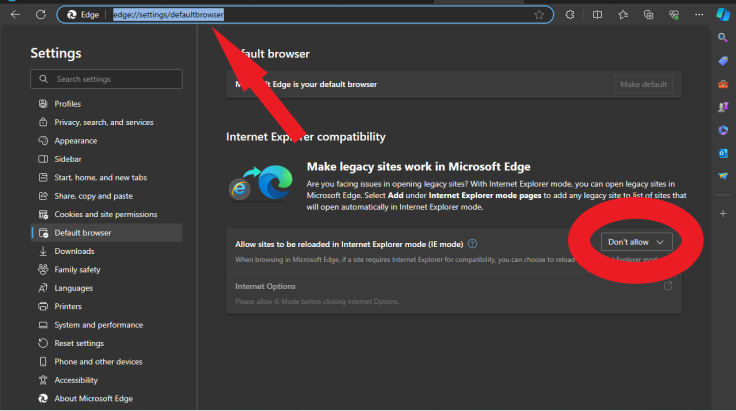Viewport: 736px width, 411px height.
Task: Open Split screen icon in toolbar
Action: tap(597, 15)
